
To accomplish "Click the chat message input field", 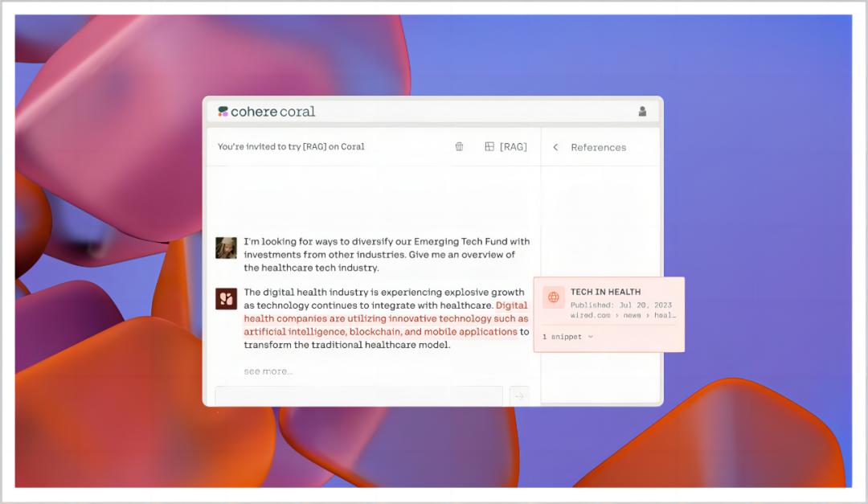I will point(358,395).
